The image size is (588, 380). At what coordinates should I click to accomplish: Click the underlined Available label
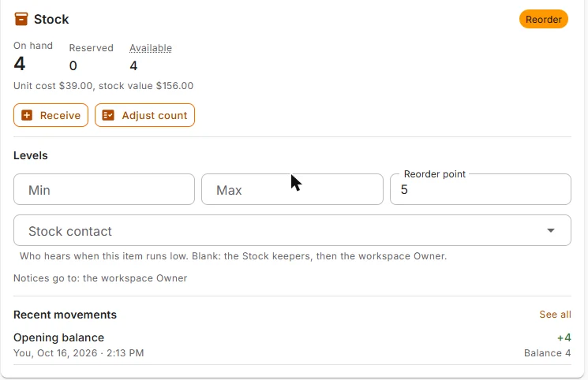point(151,48)
